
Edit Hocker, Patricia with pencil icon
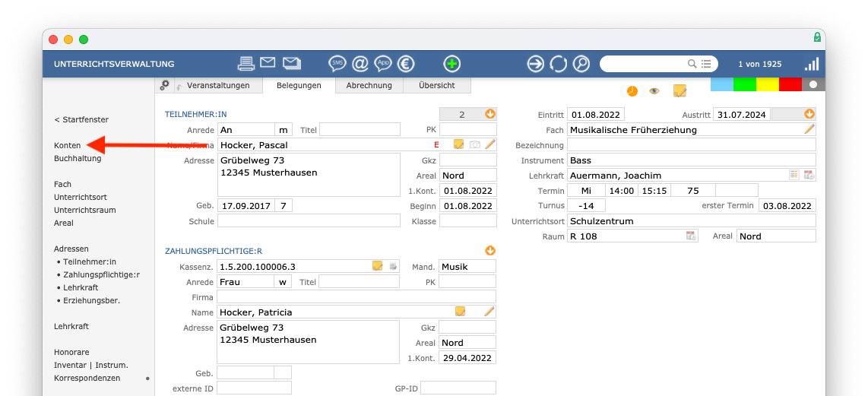point(489,312)
